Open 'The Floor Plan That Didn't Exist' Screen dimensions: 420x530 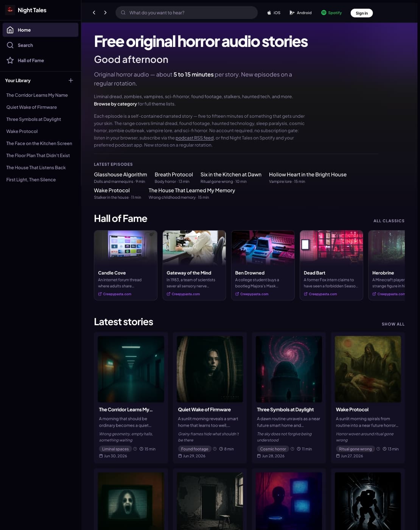(x=38, y=156)
